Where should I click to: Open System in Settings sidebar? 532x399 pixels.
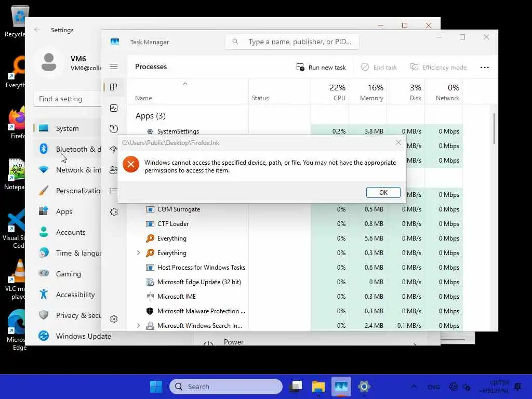point(67,128)
